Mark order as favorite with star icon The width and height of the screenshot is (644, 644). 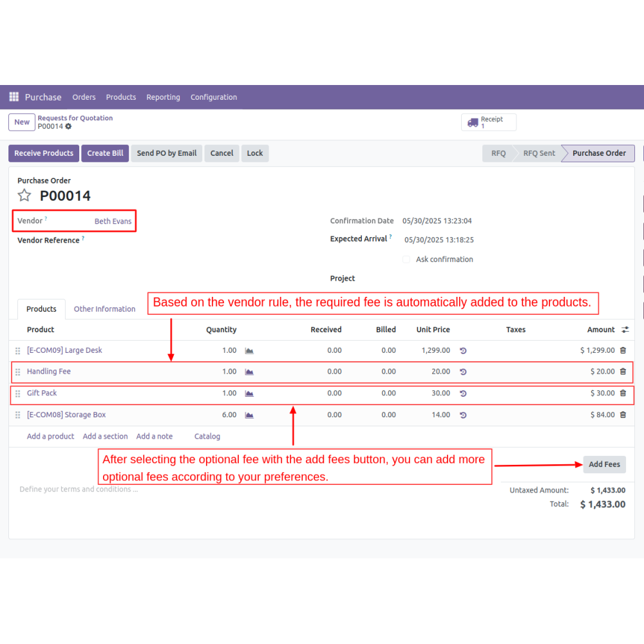point(24,196)
